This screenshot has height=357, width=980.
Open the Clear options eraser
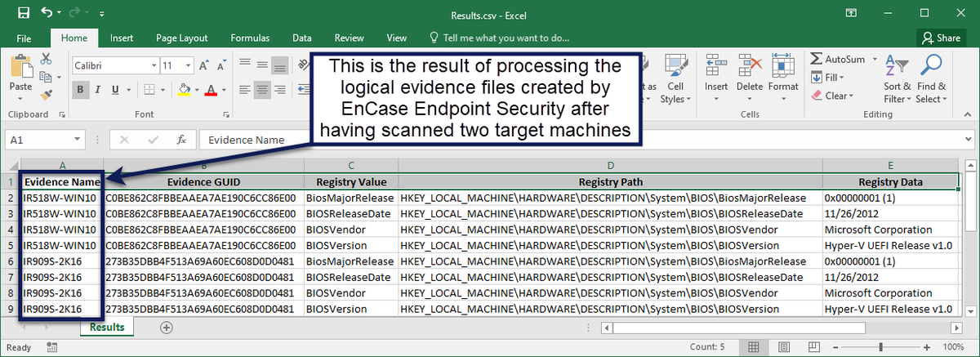[833, 96]
